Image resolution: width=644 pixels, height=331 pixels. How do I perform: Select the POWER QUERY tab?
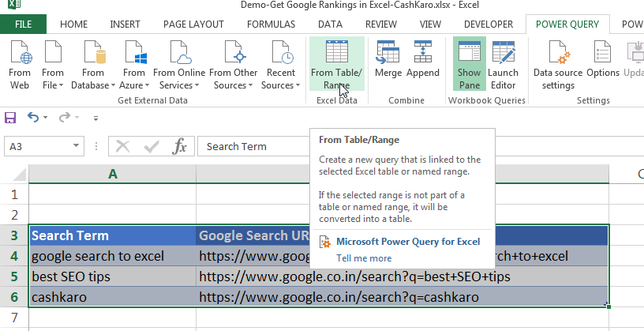[x=567, y=24]
